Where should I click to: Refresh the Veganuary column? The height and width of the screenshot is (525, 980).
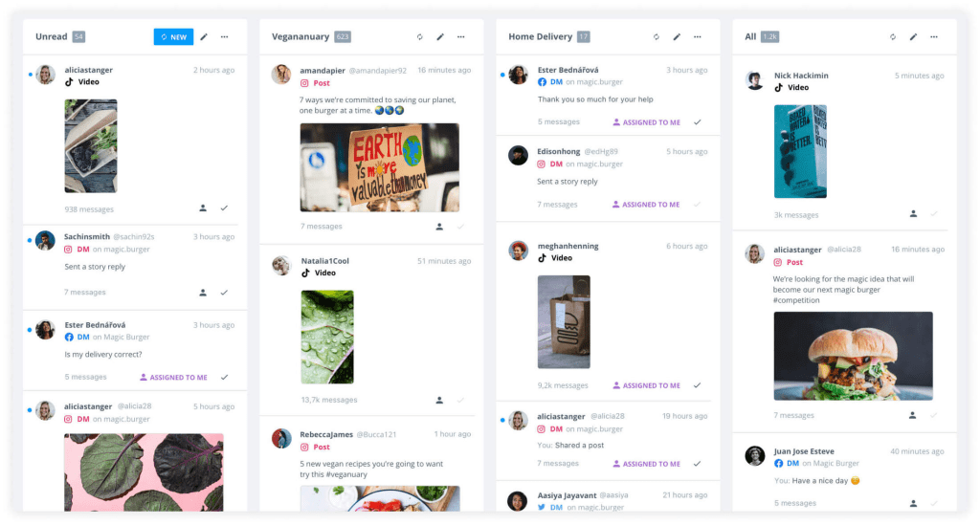[x=419, y=37]
